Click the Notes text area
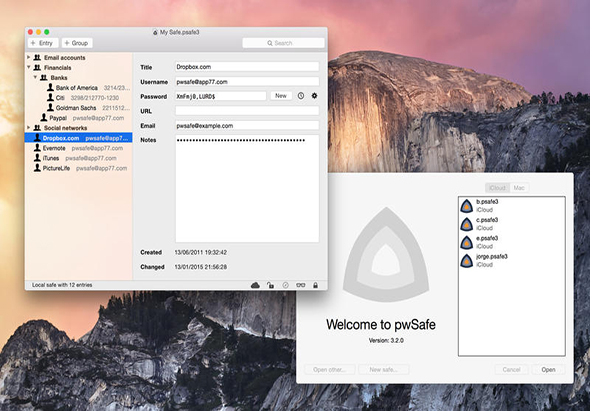The height and width of the screenshot is (411, 590). point(247,189)
